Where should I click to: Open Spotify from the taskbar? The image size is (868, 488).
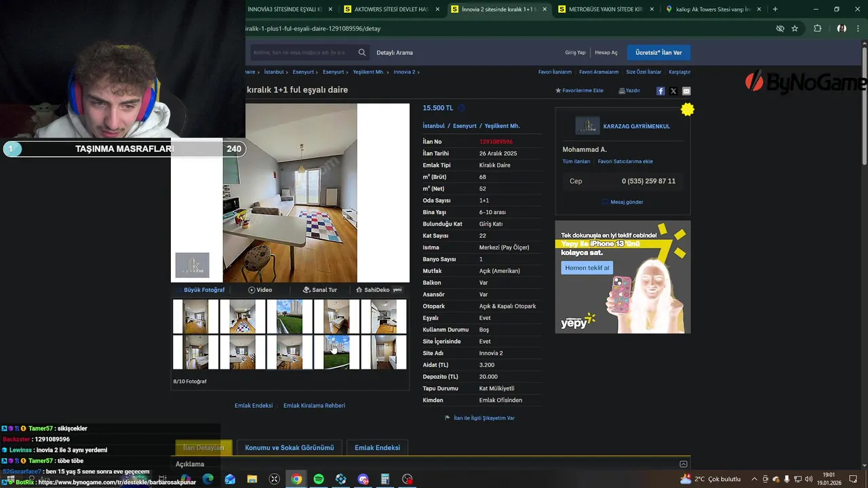(x=319, y=479)
